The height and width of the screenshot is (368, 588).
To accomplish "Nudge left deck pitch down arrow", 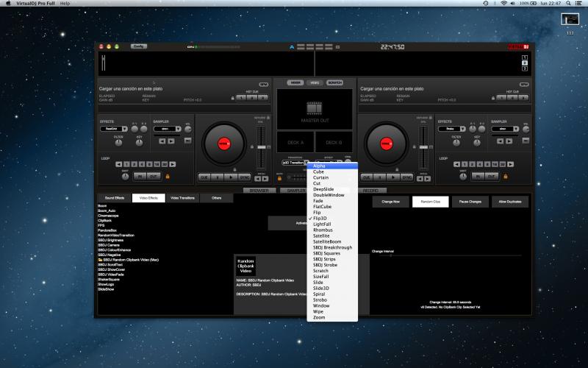I will [258, 179].
